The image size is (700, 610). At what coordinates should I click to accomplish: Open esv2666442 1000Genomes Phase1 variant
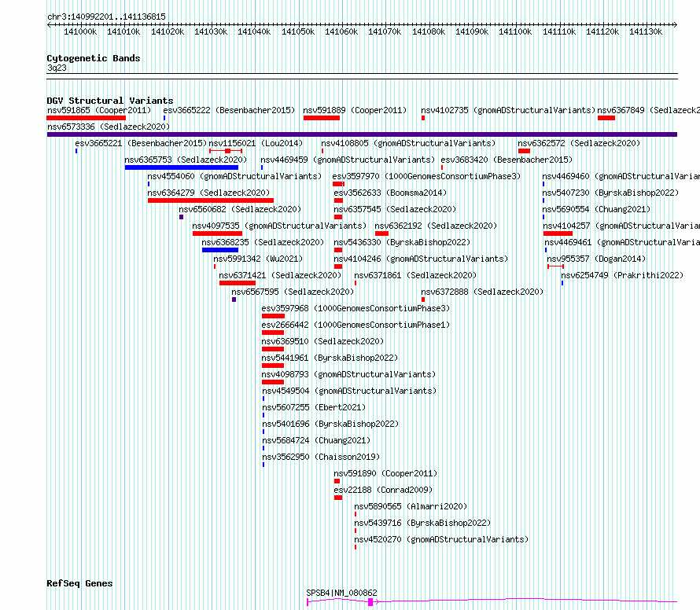coord(356,325)
